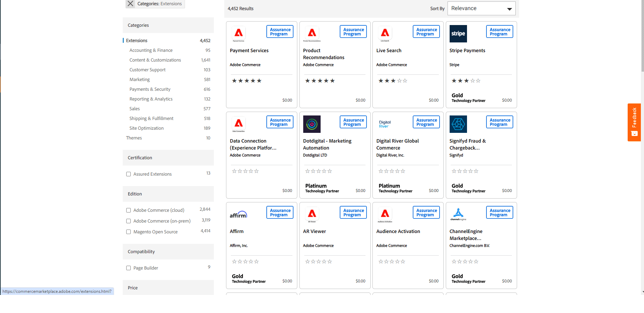Viewport: 644px width, 313px height.
Task: Open the Sort By Relevance dropdown
Action: 481,8
